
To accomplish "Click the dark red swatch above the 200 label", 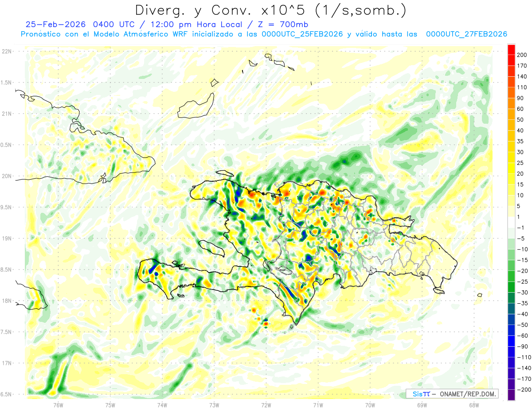I will pos(511,50).
